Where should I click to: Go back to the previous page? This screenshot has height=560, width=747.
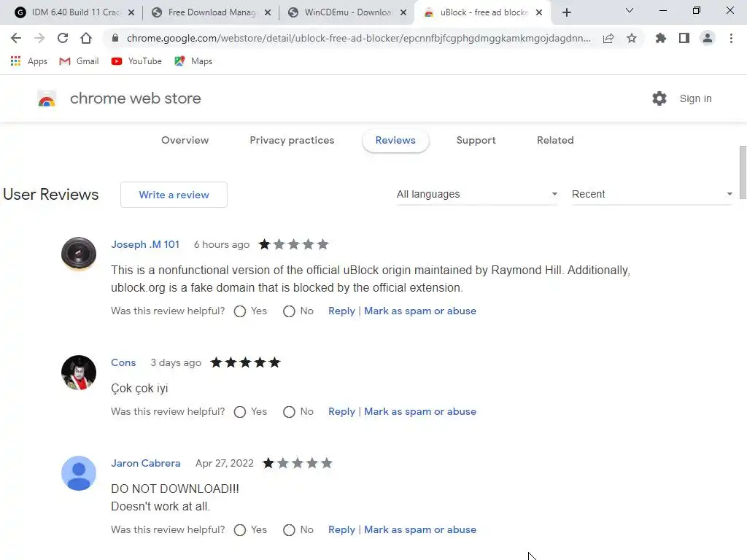[16, 38]
